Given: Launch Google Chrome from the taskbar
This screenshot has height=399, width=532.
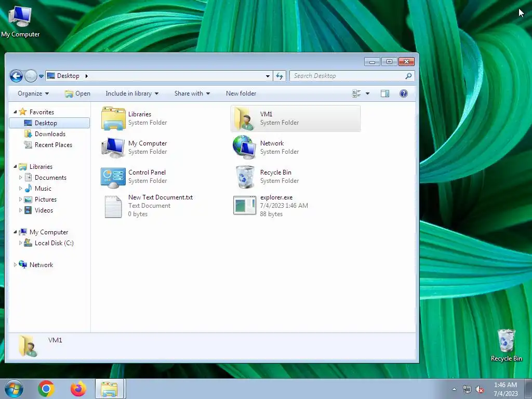Looking at the screenshot, I should coord(46,389).
